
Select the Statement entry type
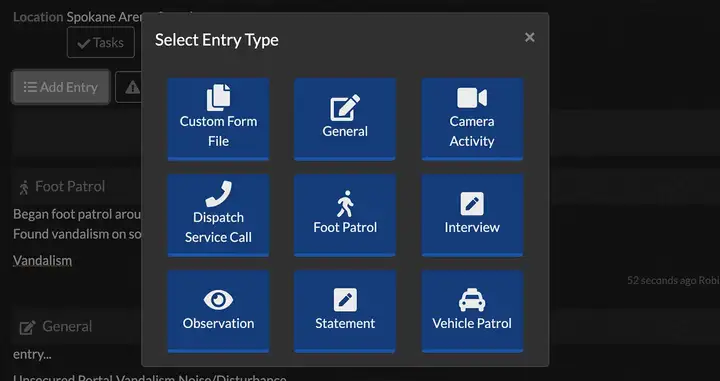coord(345,311)
